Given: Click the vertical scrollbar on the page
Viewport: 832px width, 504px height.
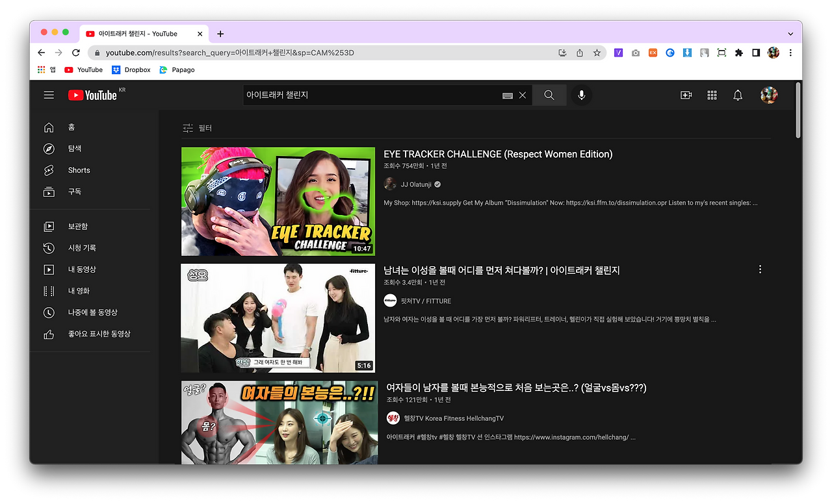Looking at the screenshot, I should [x=798, y=110].
